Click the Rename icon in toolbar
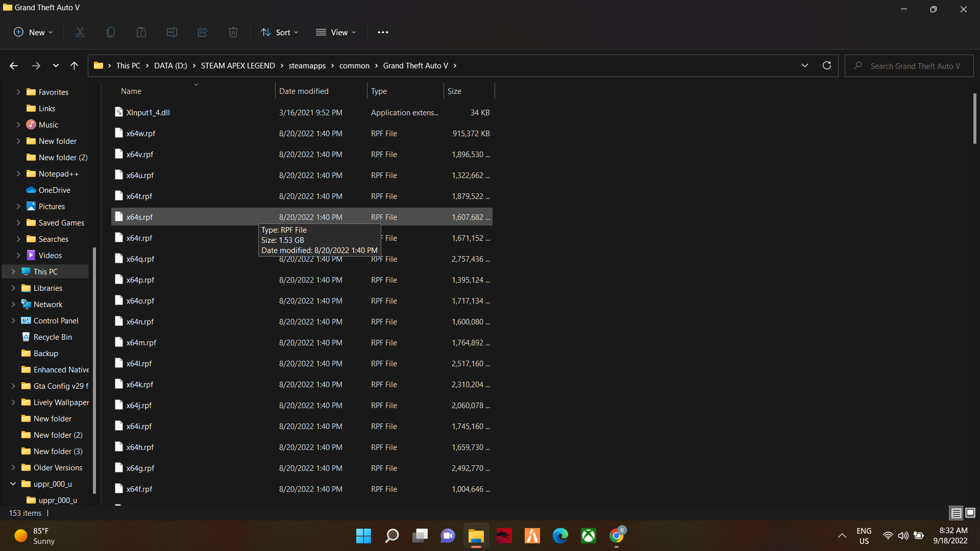This screenshot has height=551, width=980. [x=172, y=32]
